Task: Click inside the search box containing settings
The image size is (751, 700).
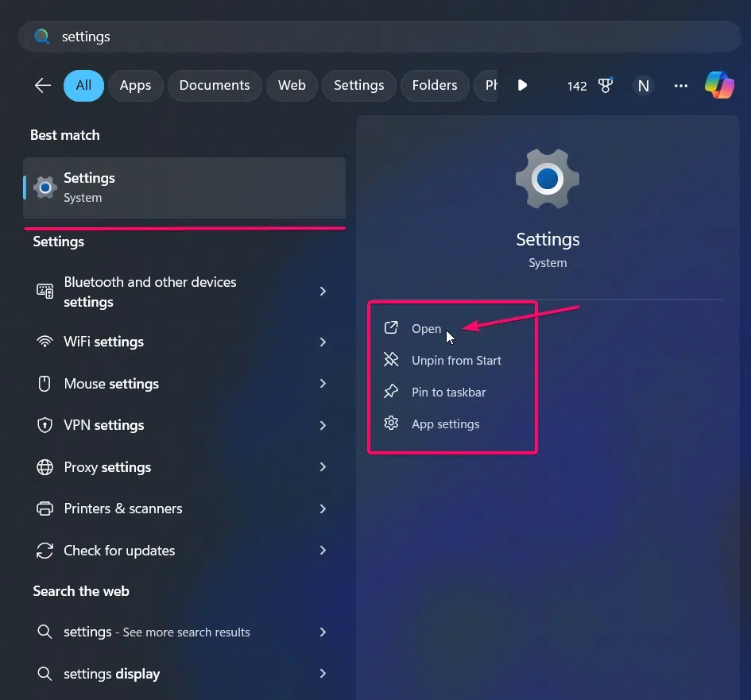Action: point(379,37)
